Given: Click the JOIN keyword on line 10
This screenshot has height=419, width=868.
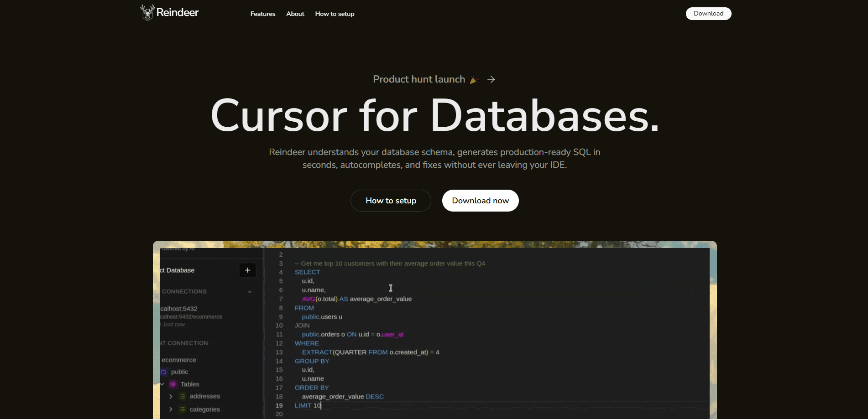Looking at the screenshot, I should (302, 326).
